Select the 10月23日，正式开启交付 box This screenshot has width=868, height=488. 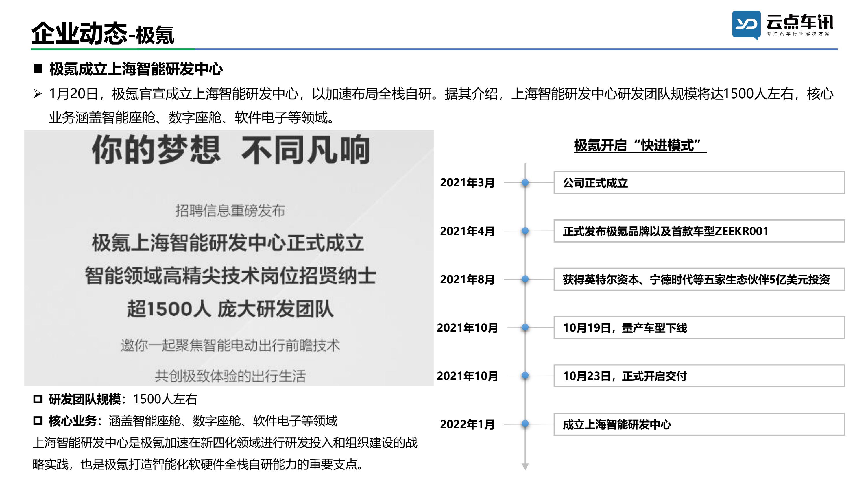point(699,376)
